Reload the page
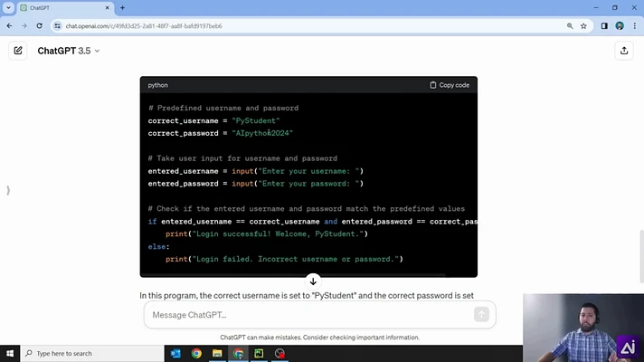 39,26
